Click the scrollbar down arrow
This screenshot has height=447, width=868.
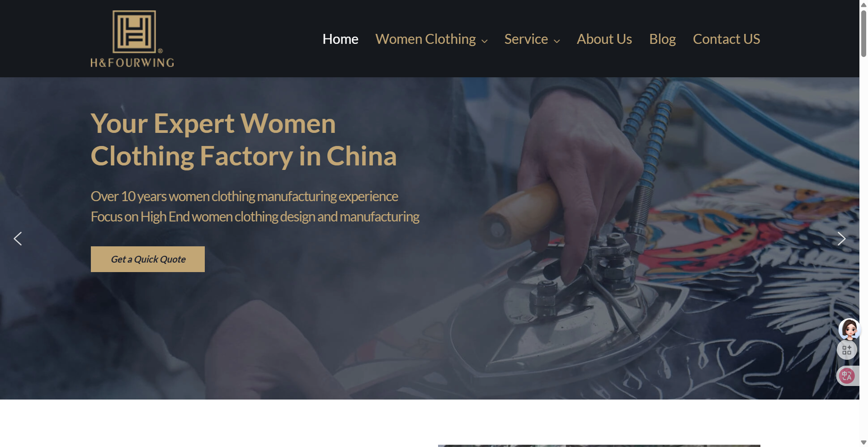pyautogui.click(x=863, y=442)
